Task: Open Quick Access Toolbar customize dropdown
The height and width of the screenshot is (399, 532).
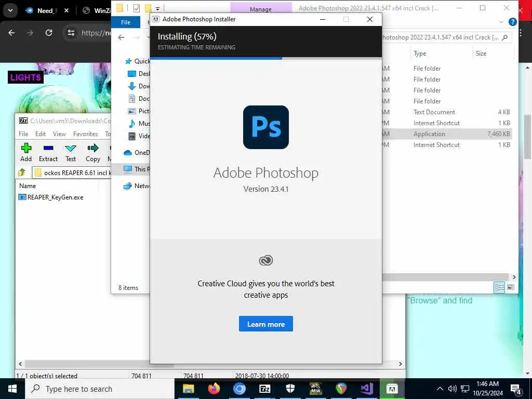Action: point(158,8)
